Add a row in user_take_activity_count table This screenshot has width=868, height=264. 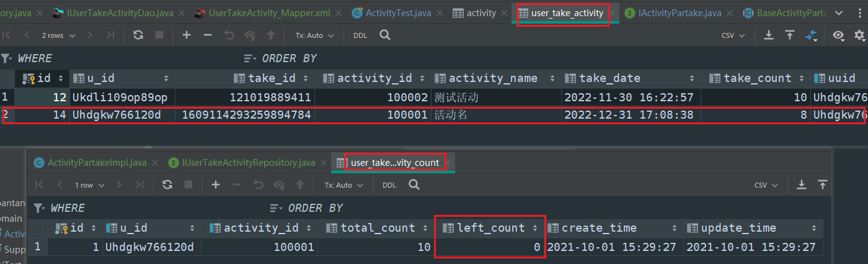(216, 184)
